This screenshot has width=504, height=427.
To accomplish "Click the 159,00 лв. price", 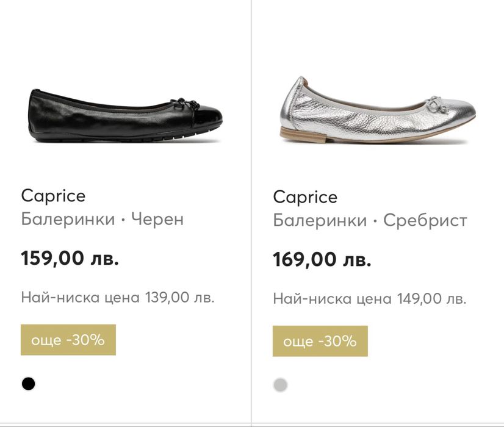I will (70, 258).
